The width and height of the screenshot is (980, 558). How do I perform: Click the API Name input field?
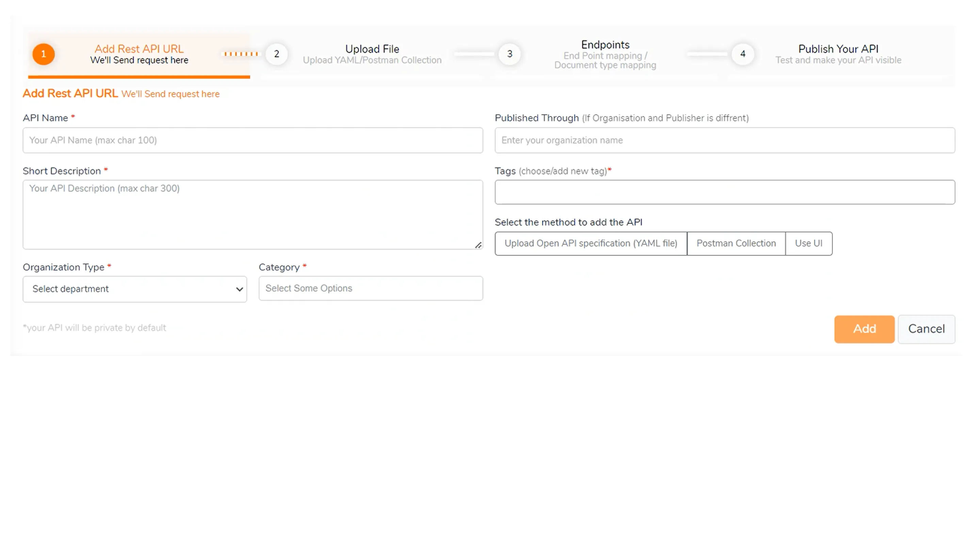[x=252, y=140]
